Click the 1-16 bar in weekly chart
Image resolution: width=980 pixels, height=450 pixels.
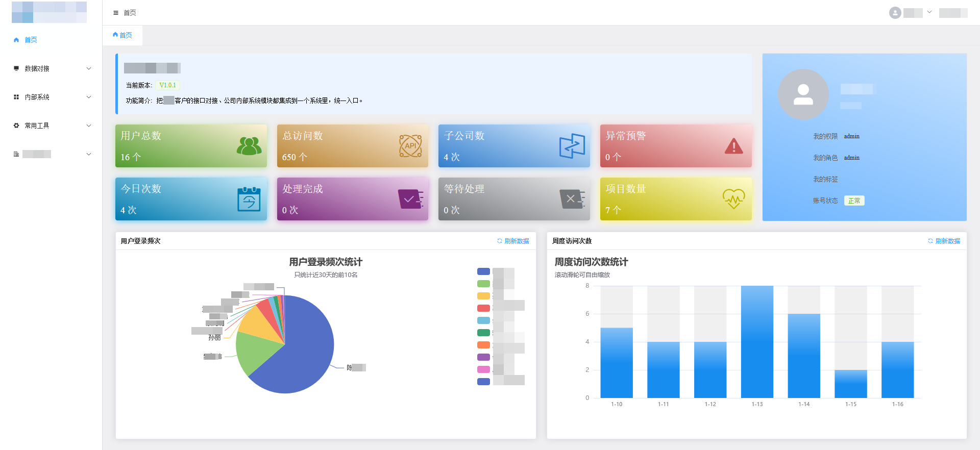(x=897, y=370)
